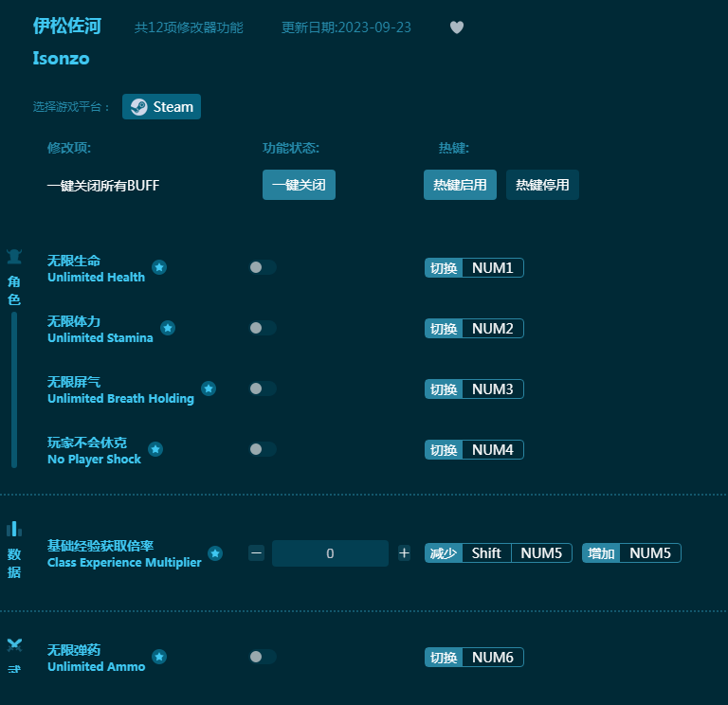Click the 伊松佐河 game title

click(67, 26)
